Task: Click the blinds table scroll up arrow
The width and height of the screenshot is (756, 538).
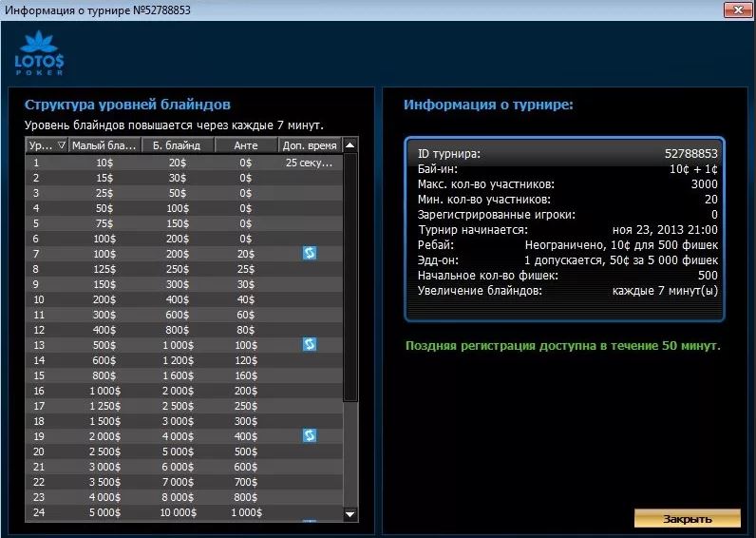Action: pyautogui.click(x=350, y=145)
